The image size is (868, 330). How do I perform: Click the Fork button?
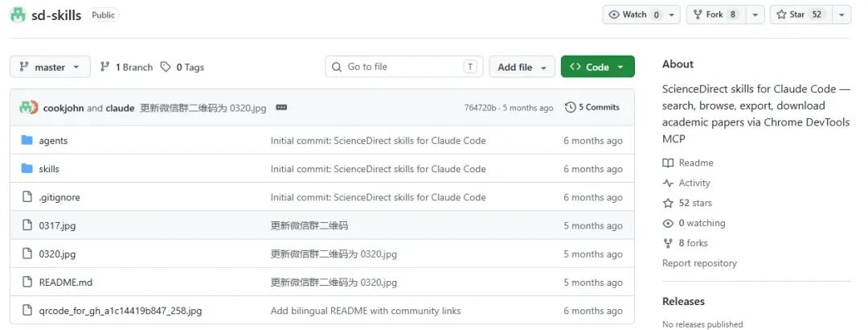point(715,15)
